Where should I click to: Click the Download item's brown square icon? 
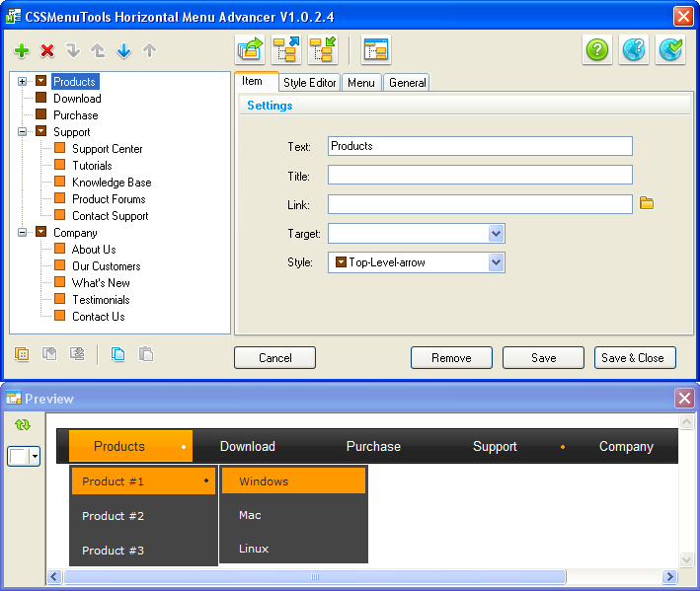(41, 98)
